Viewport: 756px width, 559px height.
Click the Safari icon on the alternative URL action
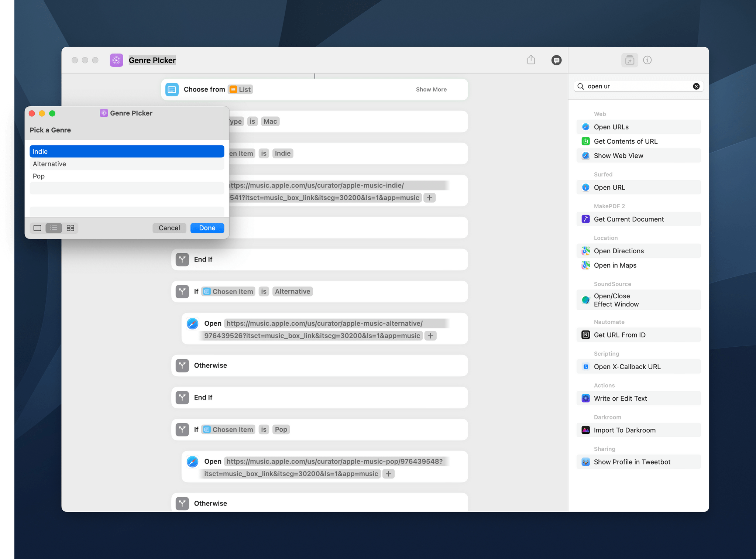(192, 324)
